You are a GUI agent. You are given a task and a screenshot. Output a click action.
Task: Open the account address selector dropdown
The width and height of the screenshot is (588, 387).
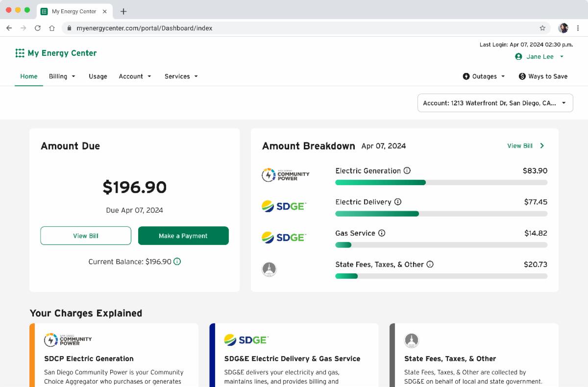pos(495,103)
